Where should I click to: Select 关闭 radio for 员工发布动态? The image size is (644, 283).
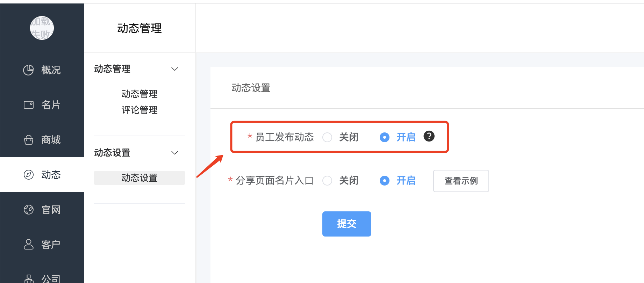[x=327, y=137]
